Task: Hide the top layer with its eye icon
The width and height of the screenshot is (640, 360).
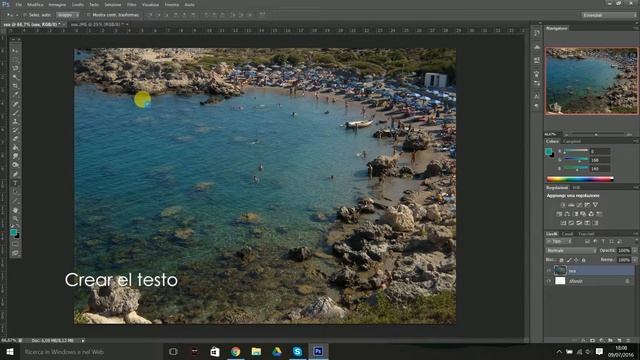Action: [549, 271]
